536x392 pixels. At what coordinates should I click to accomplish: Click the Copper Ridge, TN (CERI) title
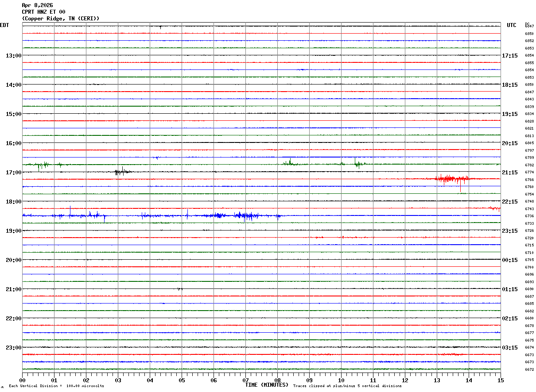pos(61,19)
